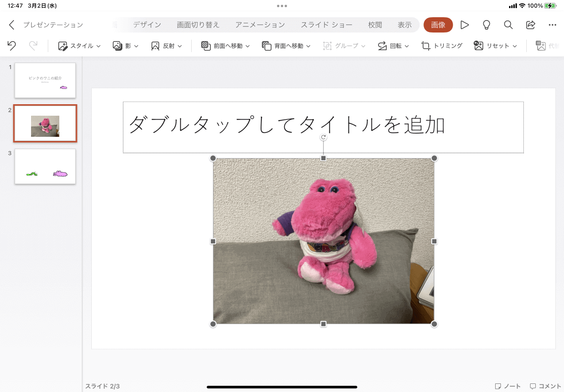Click the top-left image corner handle
Screen dimensions: 564x392
click(213, 158)
